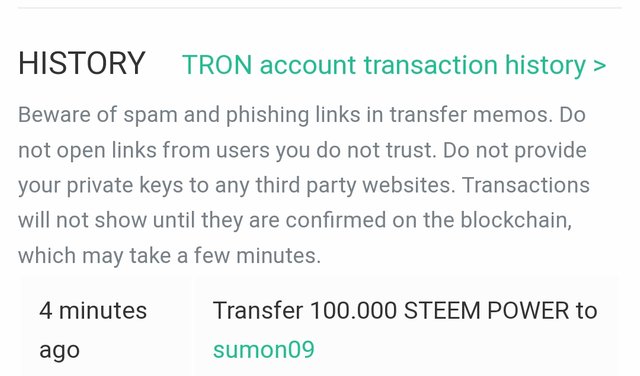Click the 'users you do not trust' text line
Image resolution: width=640 pixels, height=376 pixels.
point(302,150)
